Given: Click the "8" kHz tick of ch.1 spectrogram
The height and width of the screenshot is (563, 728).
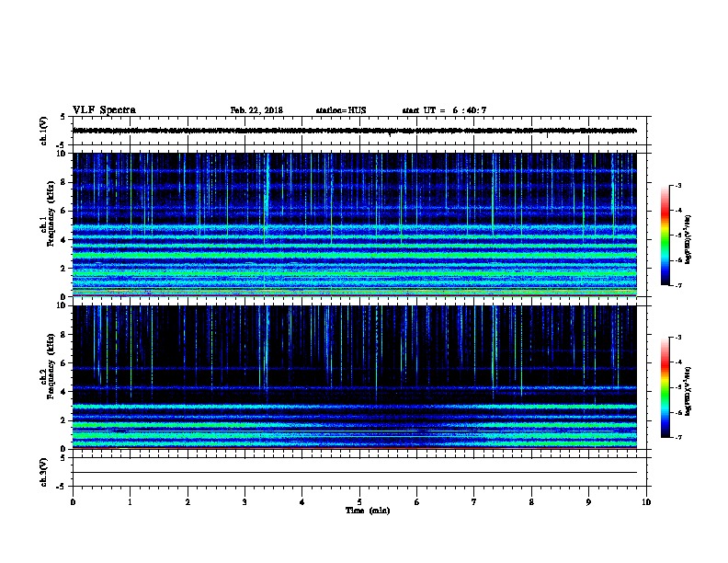Looking at the screenshot, I should [63, 182].
